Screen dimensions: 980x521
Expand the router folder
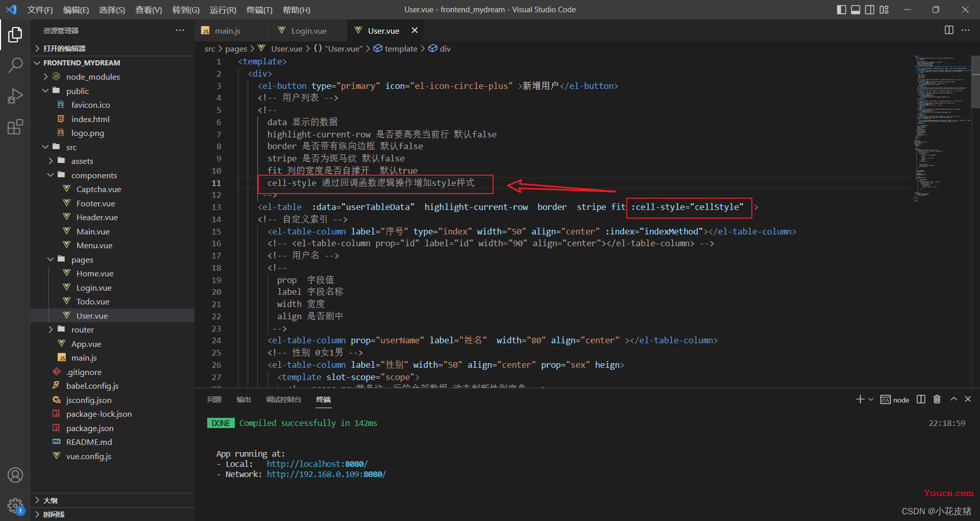pos(82,329)
